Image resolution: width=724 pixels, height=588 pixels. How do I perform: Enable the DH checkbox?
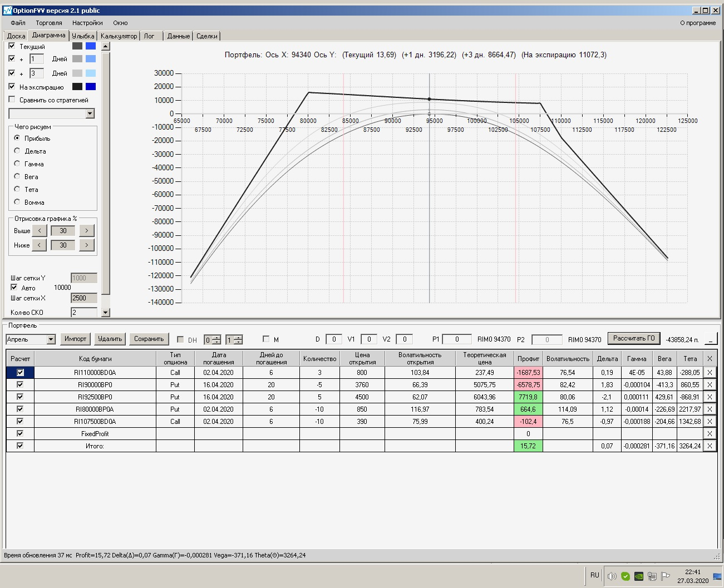coord(180,339)
